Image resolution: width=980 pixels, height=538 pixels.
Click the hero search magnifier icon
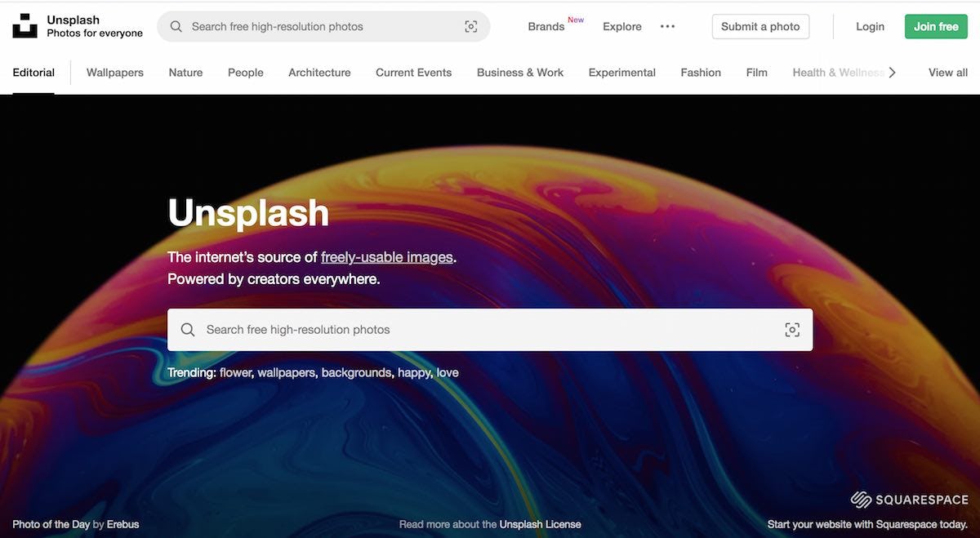click(x=188, y=330)
